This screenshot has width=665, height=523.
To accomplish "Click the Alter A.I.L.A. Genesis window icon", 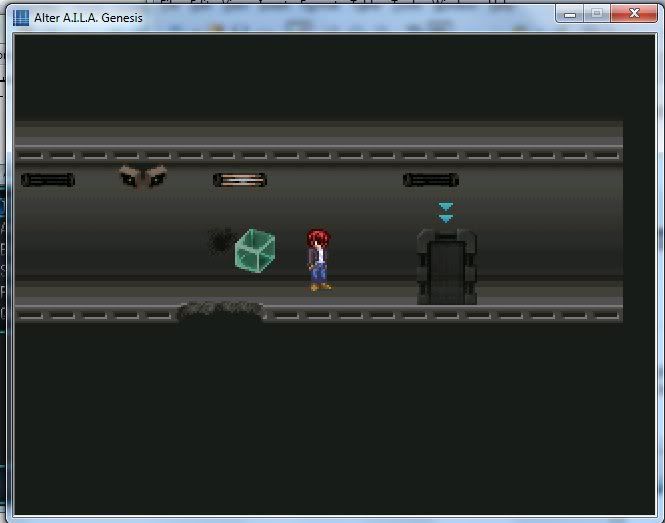I will click(x=21, y=18).
